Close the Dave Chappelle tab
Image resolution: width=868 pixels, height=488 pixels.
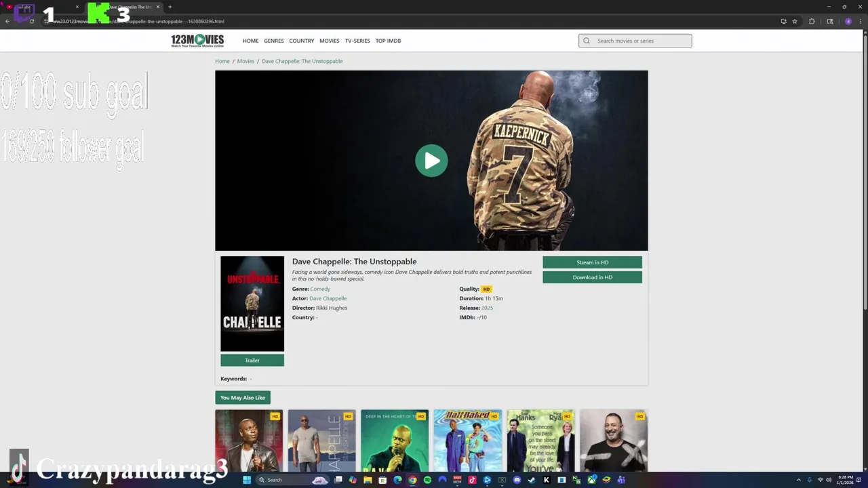pos(158,7)
